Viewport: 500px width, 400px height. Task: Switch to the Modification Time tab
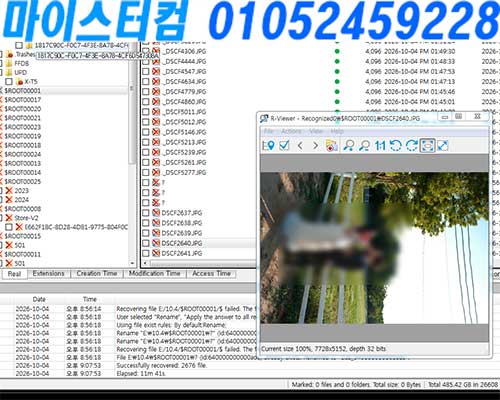click(x=155, y=273)
